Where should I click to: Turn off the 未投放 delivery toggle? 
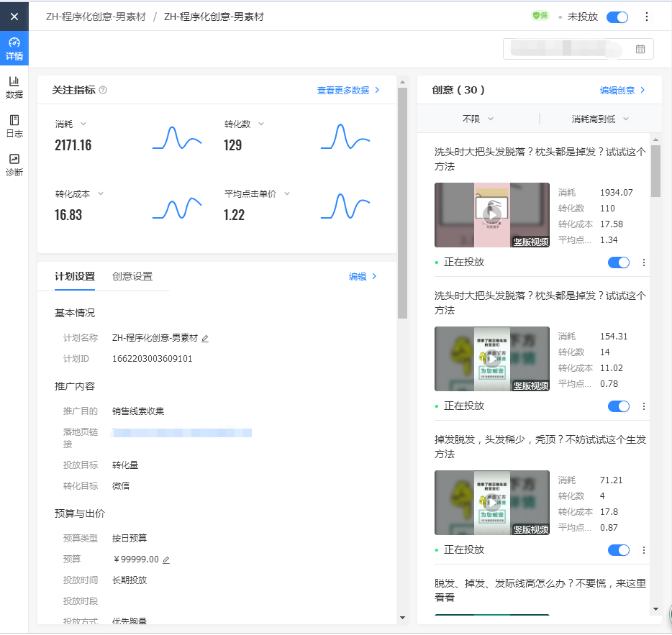point(617,17)
